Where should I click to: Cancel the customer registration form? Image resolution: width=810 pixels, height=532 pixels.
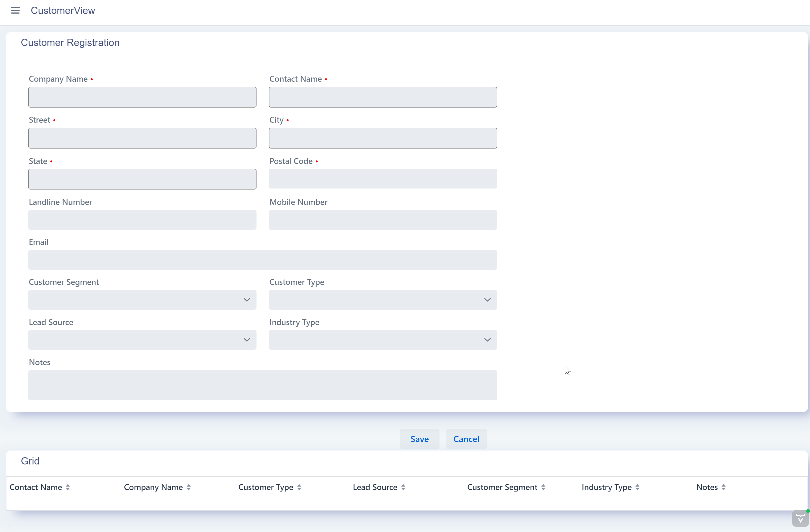[x=466, y=439]
